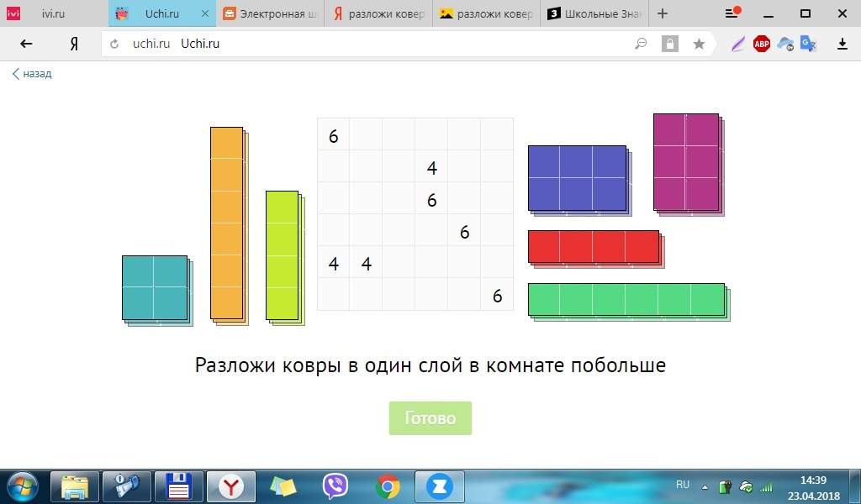
Task: Select the red four-cell carpet
Action: tap(593, 246)
